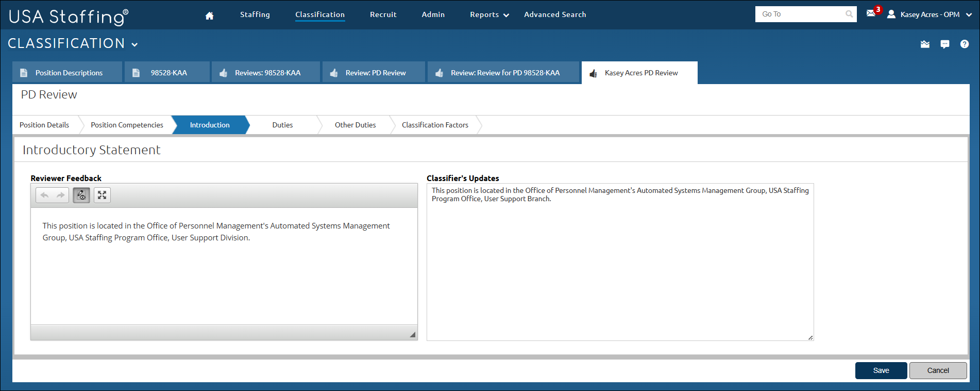Open the Recruit menu

[x=383, y=14]
